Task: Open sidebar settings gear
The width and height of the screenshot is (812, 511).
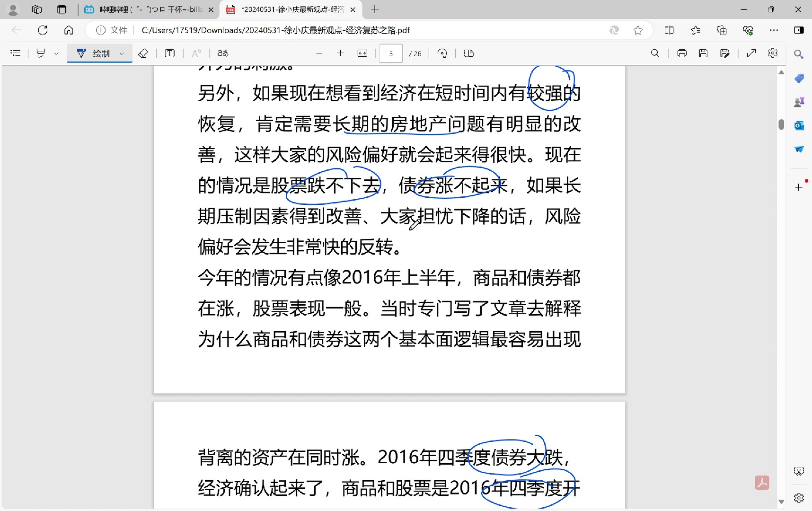Action: click(799, 498)
